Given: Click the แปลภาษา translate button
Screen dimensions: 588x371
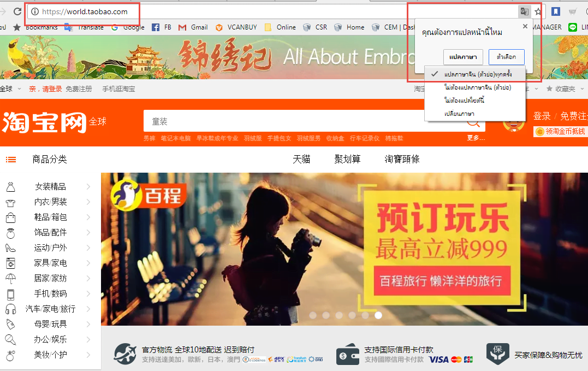Looking at the screenshot, I should (x=463, y=57).
